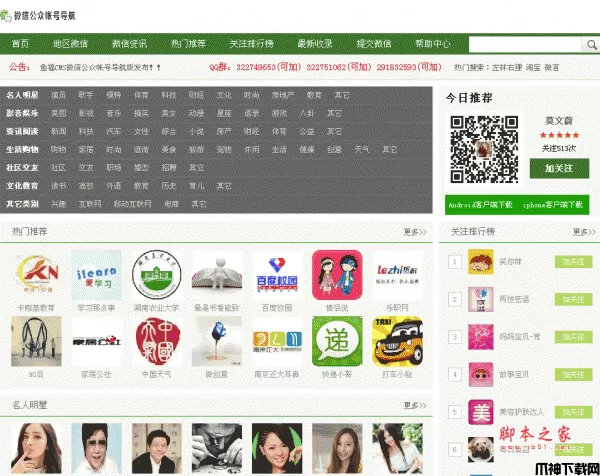Click the search magnifier icon
Viewport: 600px width, 476px height.
tap(591, 45)
